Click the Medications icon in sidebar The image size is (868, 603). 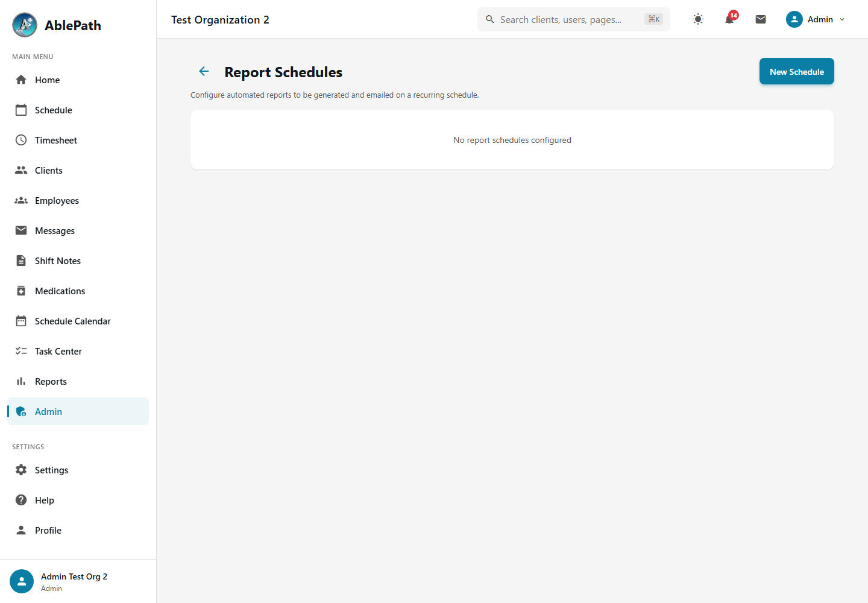click(21, 291)
